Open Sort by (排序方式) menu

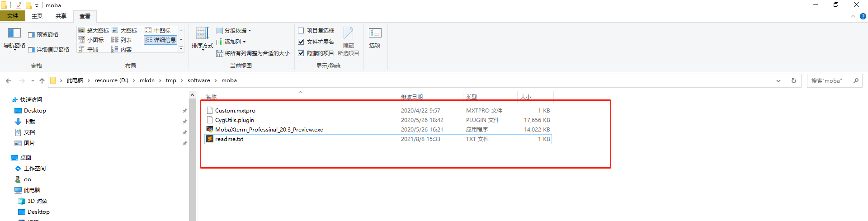point(202,39)
